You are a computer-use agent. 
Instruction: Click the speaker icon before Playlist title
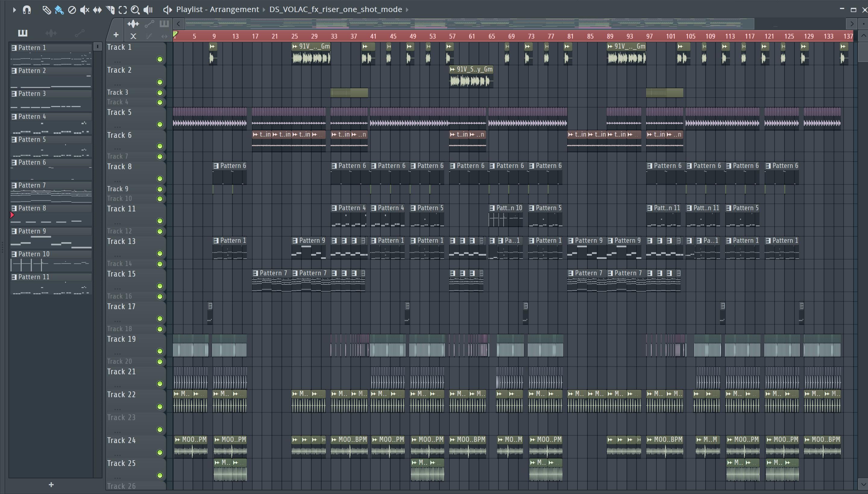[x=167, y=10]
